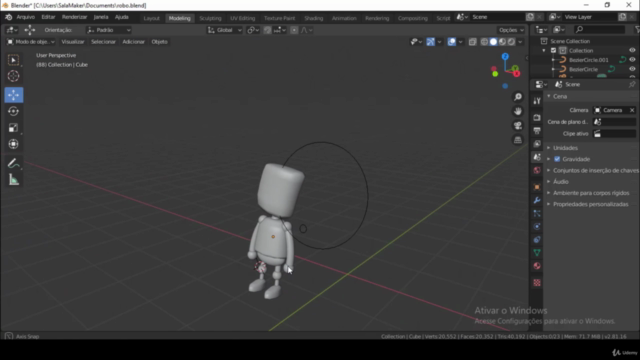The width and height of the screenshot is (640, 360).
Task: Toggle X-ray mode in viewport header
Action: point(472,42)
